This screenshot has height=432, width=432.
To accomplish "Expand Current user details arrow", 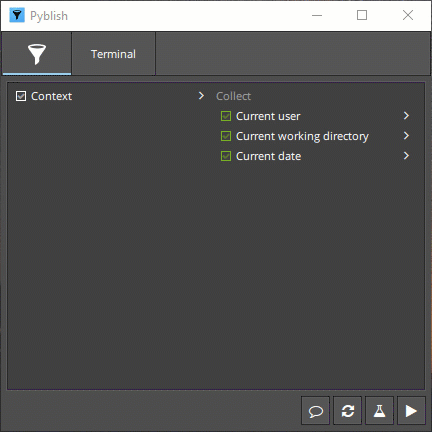I will pos(406,116).
